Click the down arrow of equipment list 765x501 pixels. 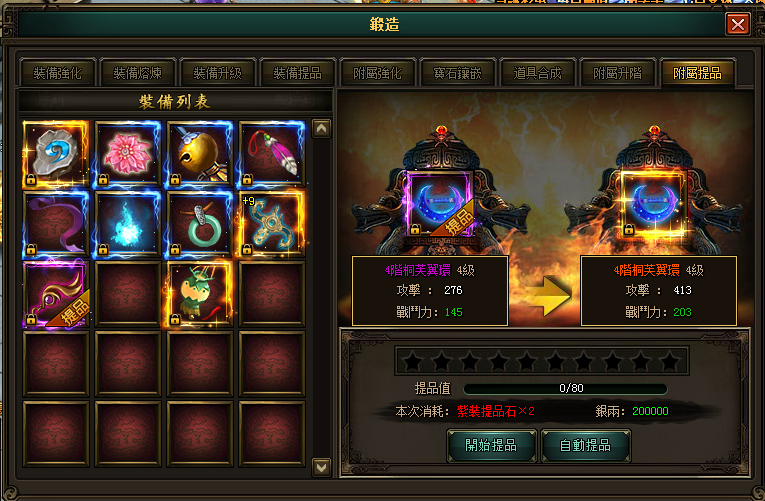coord(322,467)
